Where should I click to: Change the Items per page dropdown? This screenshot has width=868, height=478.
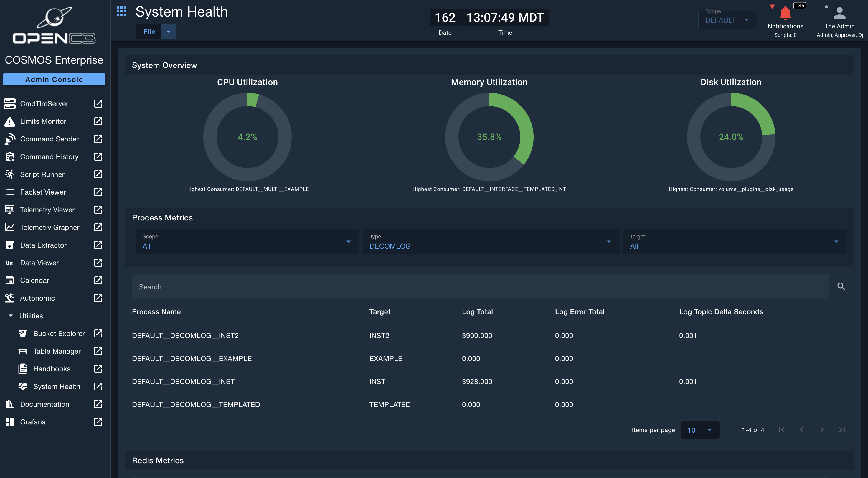(x=700, y=430)
